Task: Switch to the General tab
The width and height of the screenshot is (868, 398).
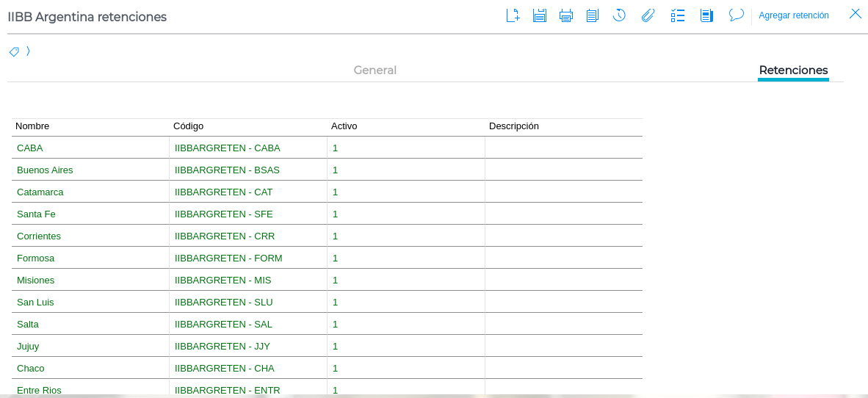Action: [375, 70]
